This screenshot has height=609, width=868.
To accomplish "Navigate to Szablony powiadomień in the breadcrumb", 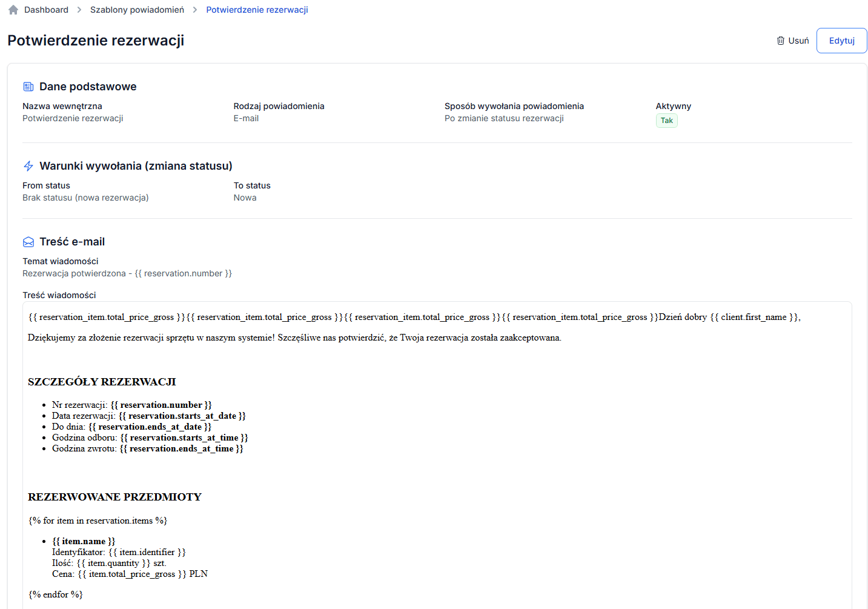I will pyautogui.click(x=137, y=10).
